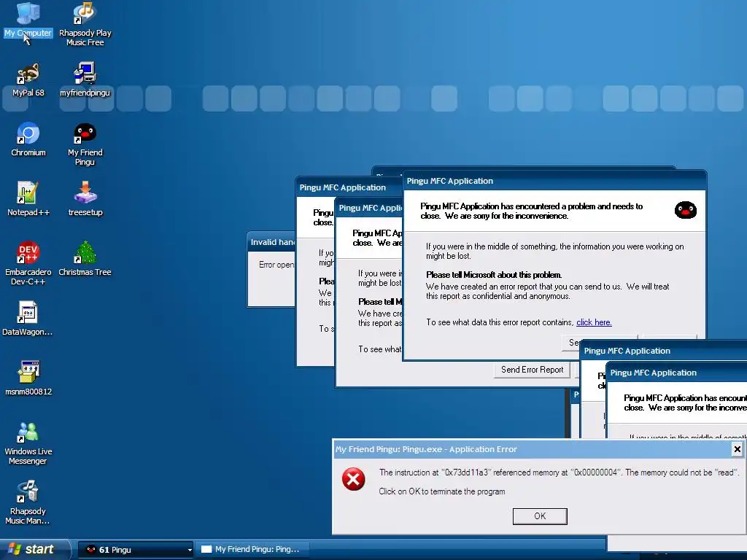Viewport: 747px width, 560px height.
Task: Open Rhapsody Play Music Free shortcut
Action: point(85,24)
